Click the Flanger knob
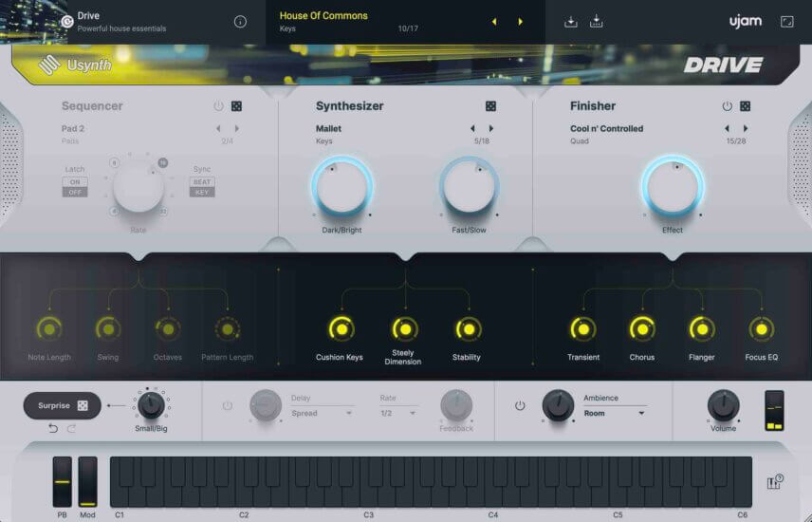This screenshot has width=812, height=522. point(702,329)
